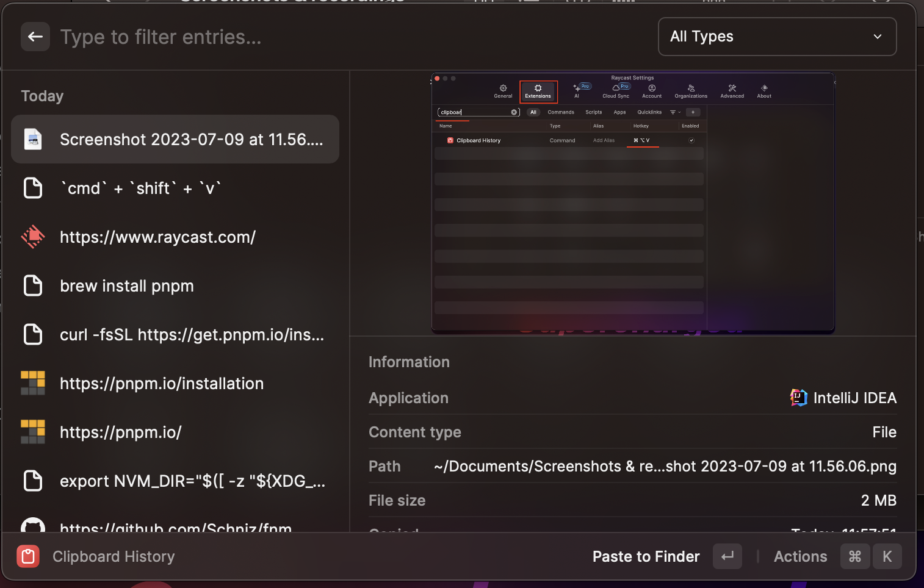Click document icon beside curl -fsSL entry
This screenshot has height=588, width=924.
coord(33,334)
